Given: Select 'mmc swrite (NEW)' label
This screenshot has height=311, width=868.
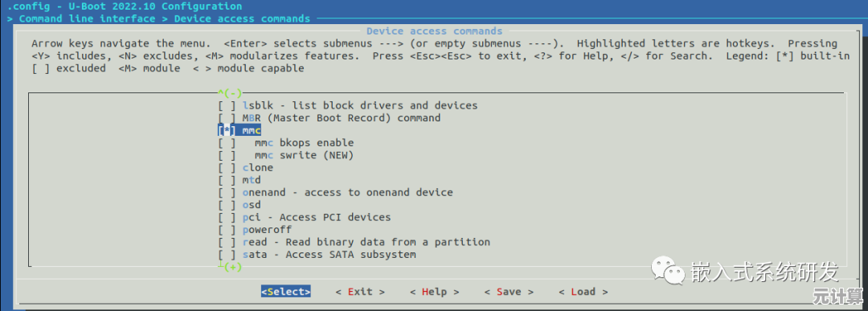Looking at the screenshot, I should tap(304, 156).
